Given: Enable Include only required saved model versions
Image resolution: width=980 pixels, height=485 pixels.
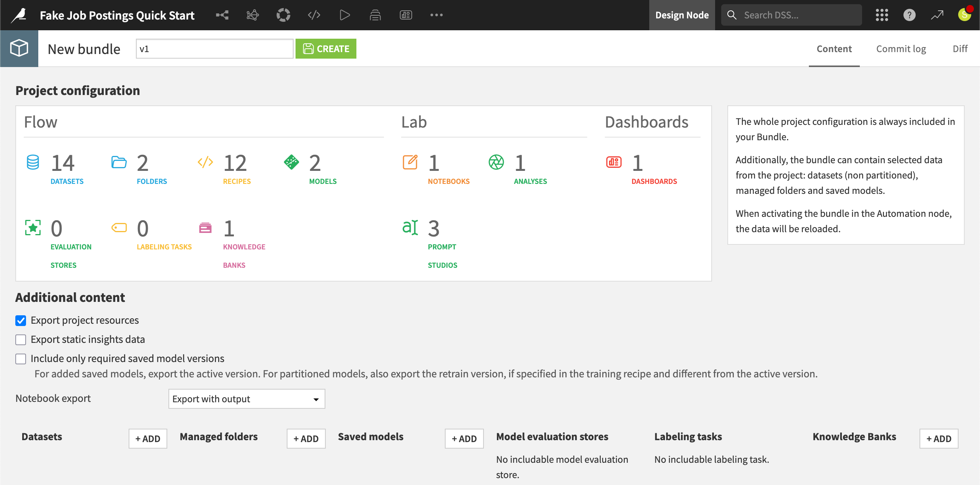Looking at the screenshot, I should [x=21, y=359].
